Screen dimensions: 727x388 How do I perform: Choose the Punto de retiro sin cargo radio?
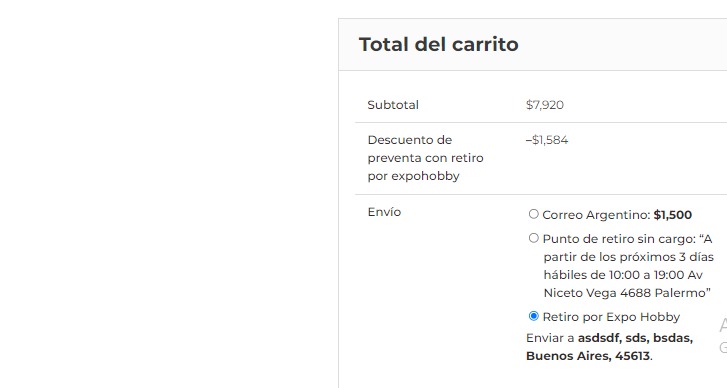tap(534, 238)
